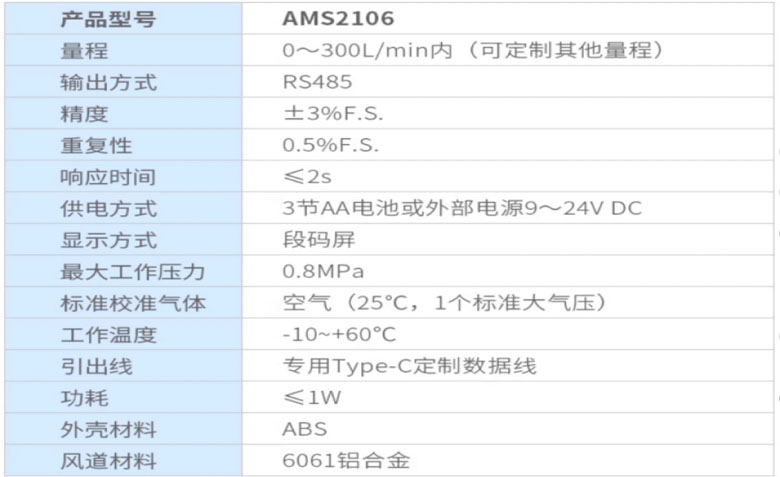
Task: Select the 6061铝合金 material value
Action: tap(346, 461)
